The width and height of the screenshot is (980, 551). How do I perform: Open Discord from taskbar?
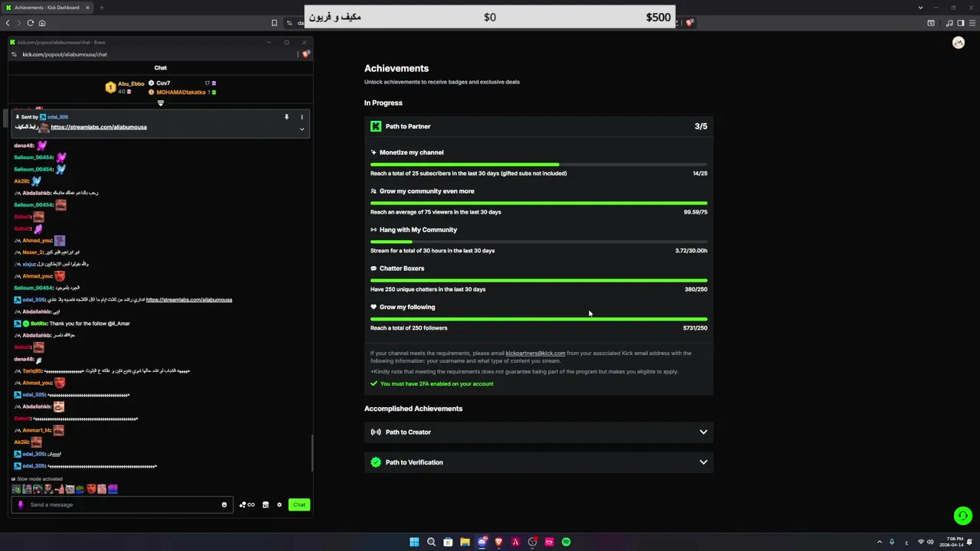(x=482, y=542)
